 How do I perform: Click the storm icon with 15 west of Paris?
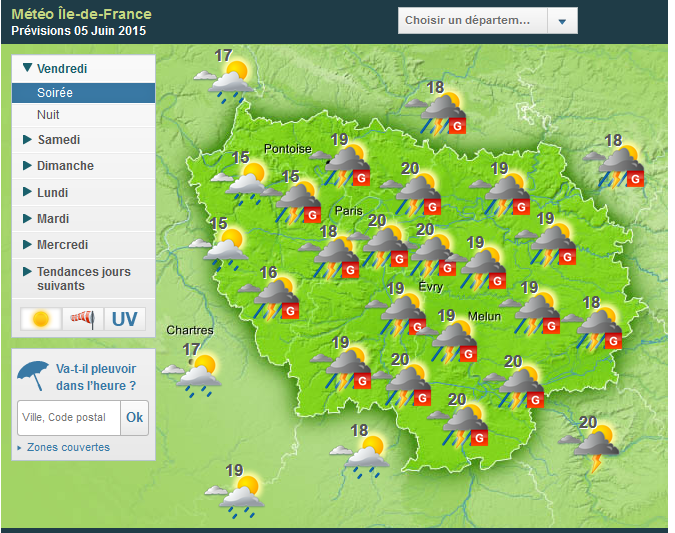pyautogui.click(x=291, y=202)
